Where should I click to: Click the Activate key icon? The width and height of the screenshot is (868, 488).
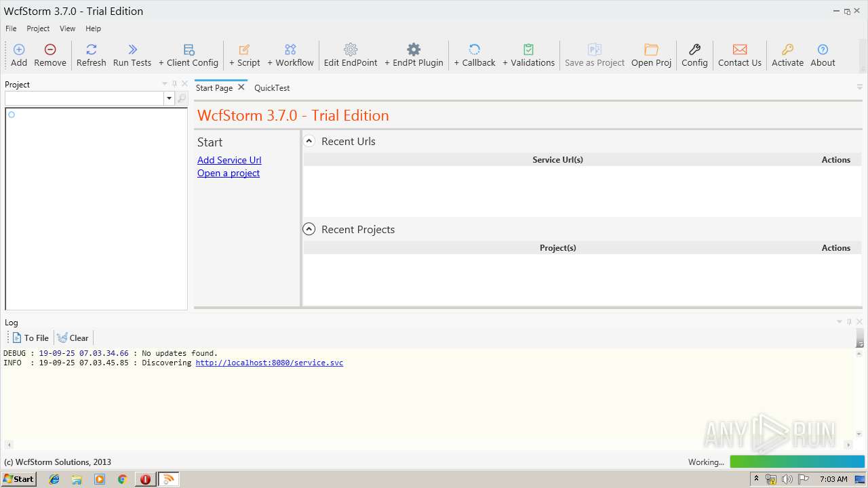(x=787, y=49)
